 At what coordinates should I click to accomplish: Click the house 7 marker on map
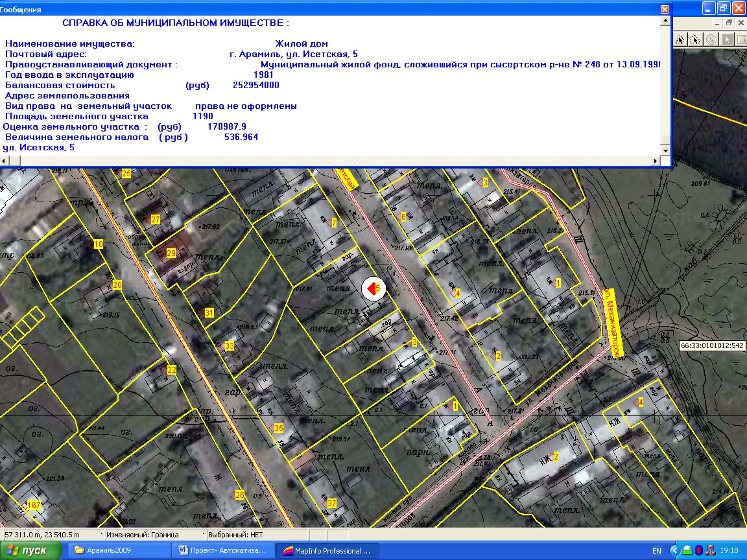pyautogui.click(x=331, y=222)
